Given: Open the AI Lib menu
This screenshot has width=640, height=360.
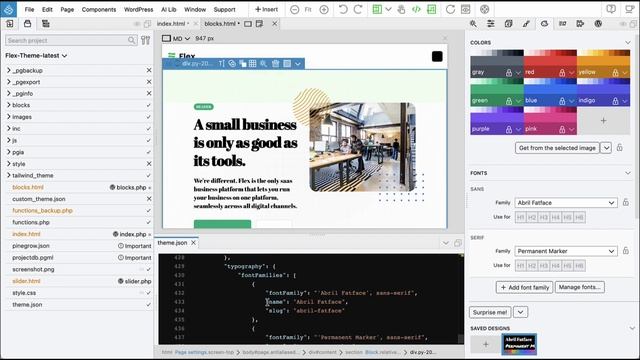Looking at the screenshot, I should 169,9.
